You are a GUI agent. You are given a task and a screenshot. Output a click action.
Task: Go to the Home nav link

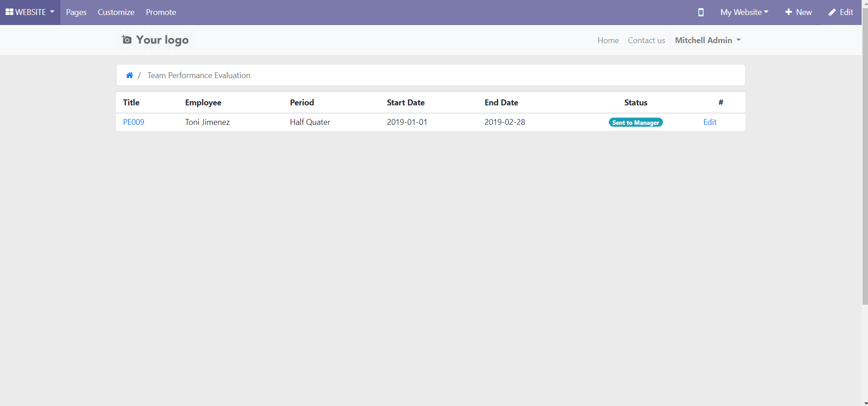point(608,40)
